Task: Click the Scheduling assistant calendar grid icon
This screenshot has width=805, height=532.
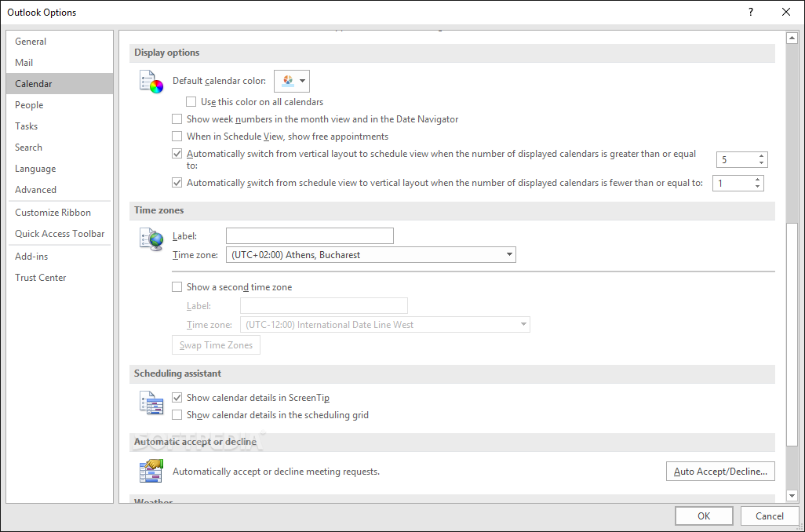Action: [151, 403]
